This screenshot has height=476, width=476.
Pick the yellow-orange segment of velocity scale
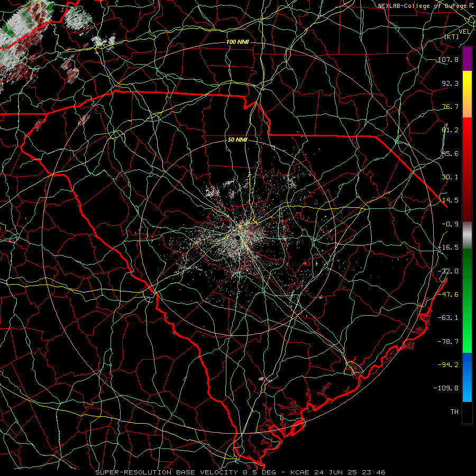(x=467, y=94)
